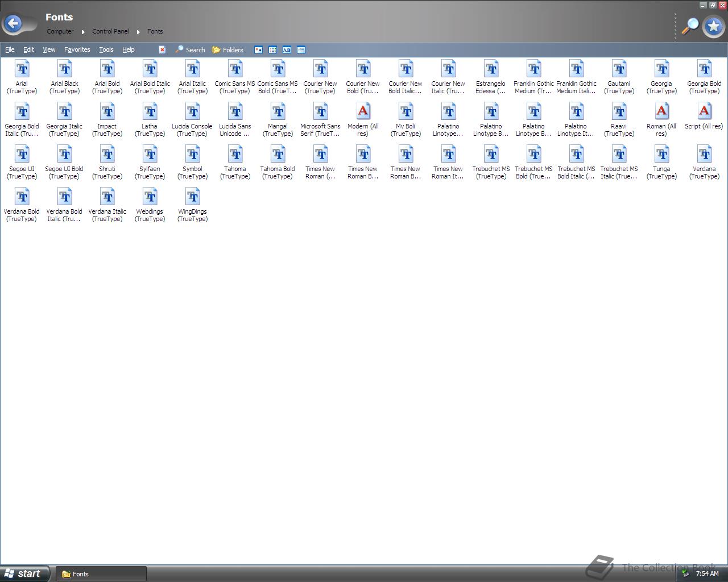Screen dimensions: 728x582
Task: Select the Roman (All res) font
Action: (x=661, y=119)
